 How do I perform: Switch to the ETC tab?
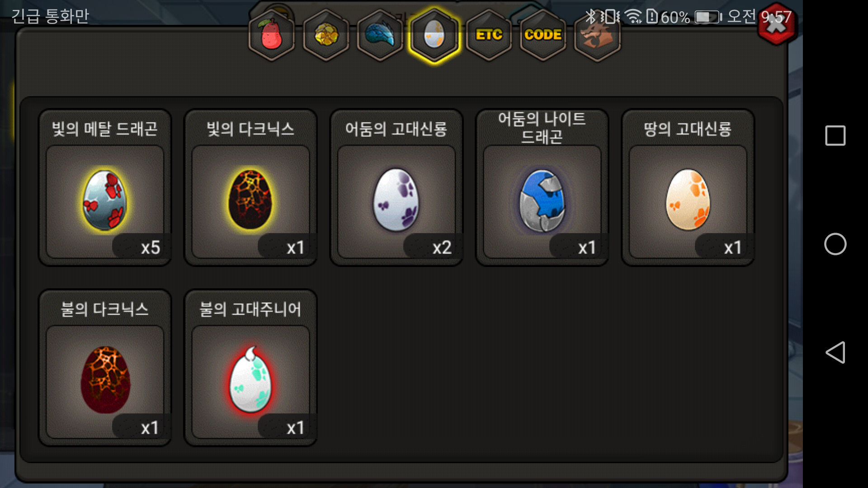[489, 35]
